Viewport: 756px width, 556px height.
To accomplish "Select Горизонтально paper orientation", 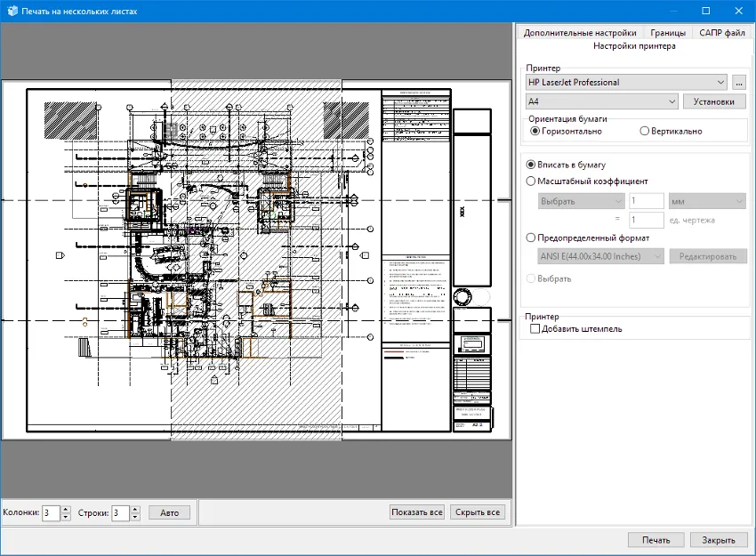I will 566,131.
